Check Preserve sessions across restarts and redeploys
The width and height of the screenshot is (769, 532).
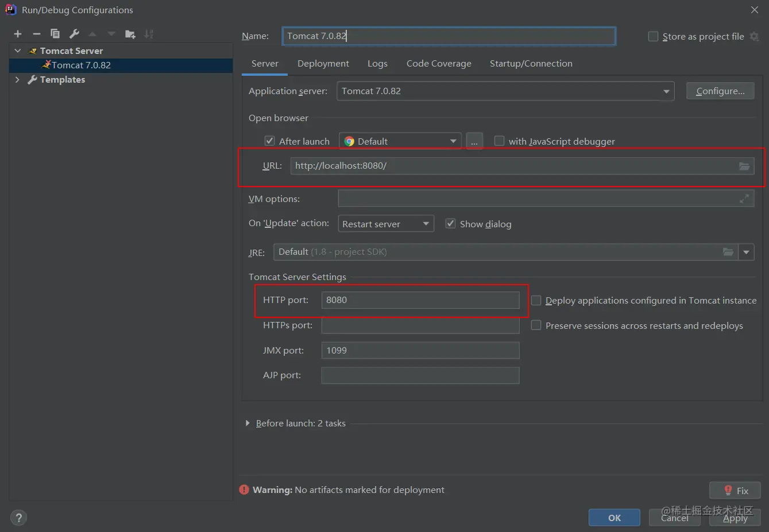pyautogui.click(x=536, y=325)
